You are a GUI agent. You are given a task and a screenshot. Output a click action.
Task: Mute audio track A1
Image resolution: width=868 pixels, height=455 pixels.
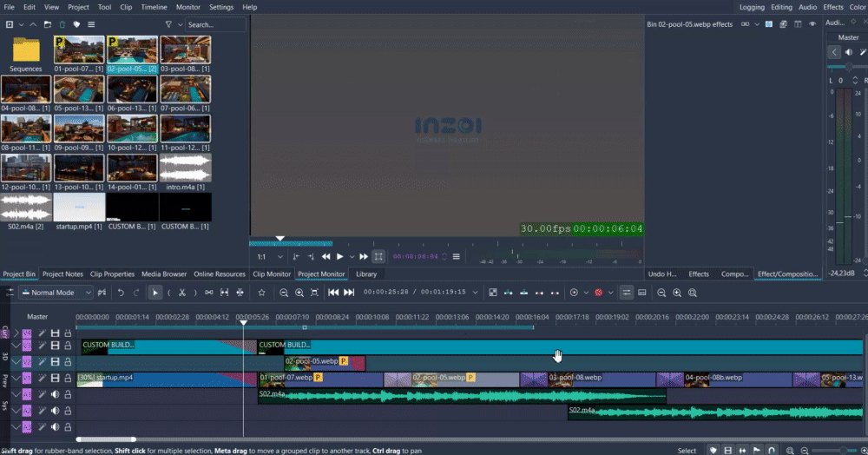[x=55, y=395]
